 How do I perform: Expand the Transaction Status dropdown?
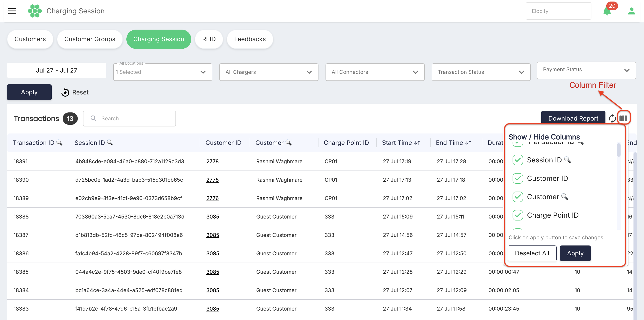click(x=481, y=72)
